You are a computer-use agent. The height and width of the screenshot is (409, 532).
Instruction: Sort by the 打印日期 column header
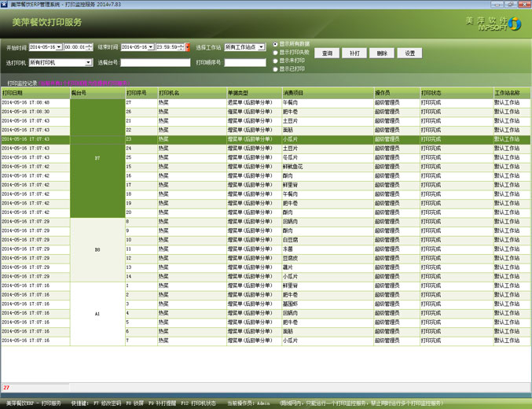click(x=35, y=93)
